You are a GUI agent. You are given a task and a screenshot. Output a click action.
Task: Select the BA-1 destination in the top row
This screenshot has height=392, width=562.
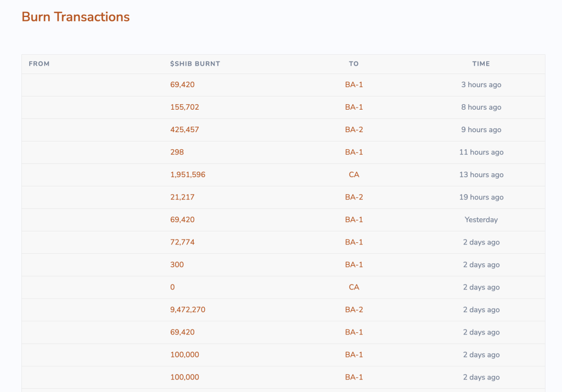click(354, 84)
